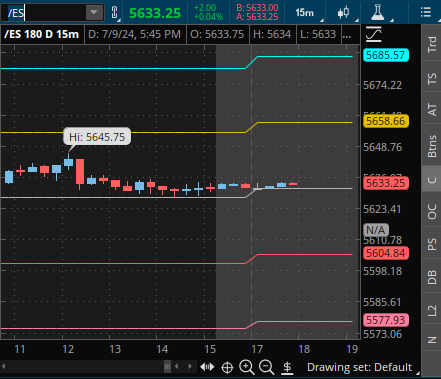Click the horizontal scrollbar thumb
441x379 pixels.
pyautogui.click(x=167, y=367)
